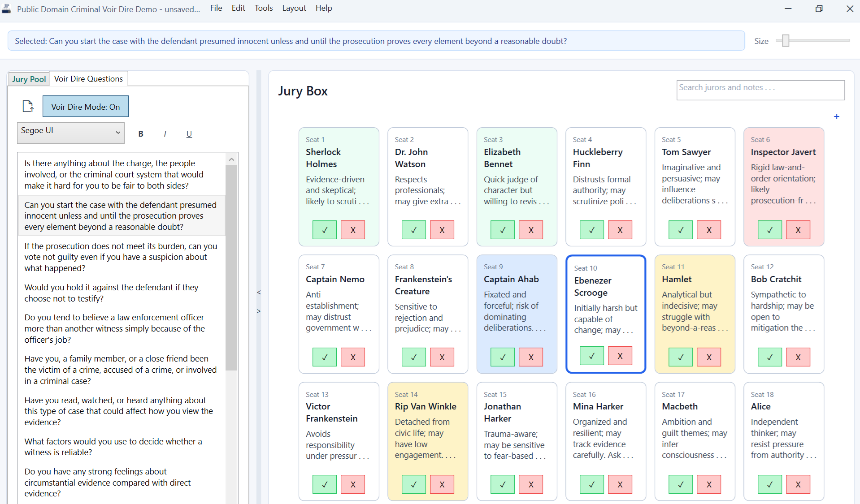The height and width of the screenshot is (504, 860).
Task: Select the Macbeth juror card name
Action: (680, 406)
